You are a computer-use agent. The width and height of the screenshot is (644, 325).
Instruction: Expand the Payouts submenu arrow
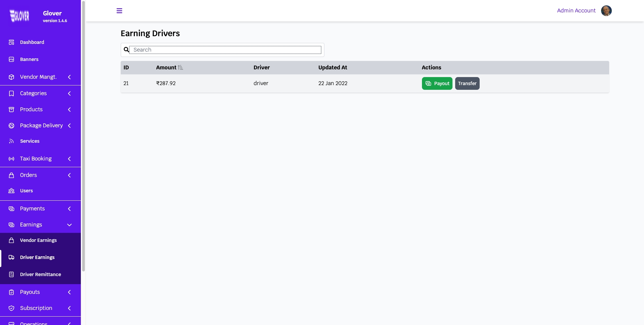[69, 292]
